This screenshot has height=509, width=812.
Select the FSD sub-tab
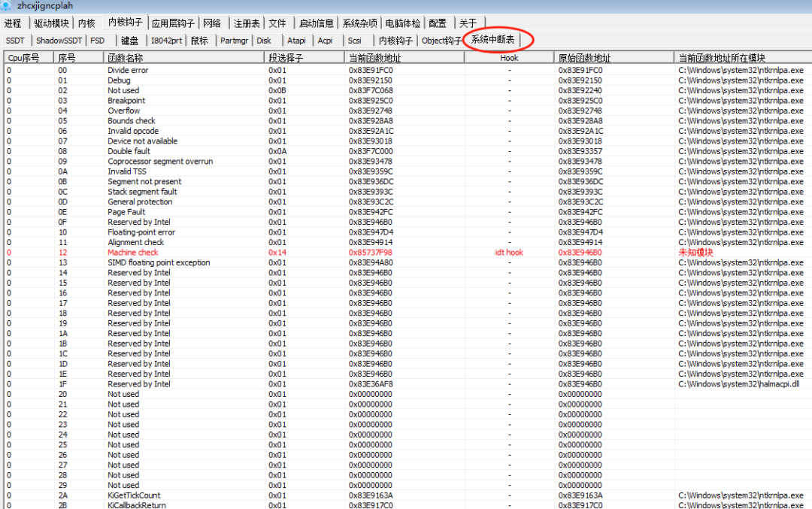tap(97, 41)
